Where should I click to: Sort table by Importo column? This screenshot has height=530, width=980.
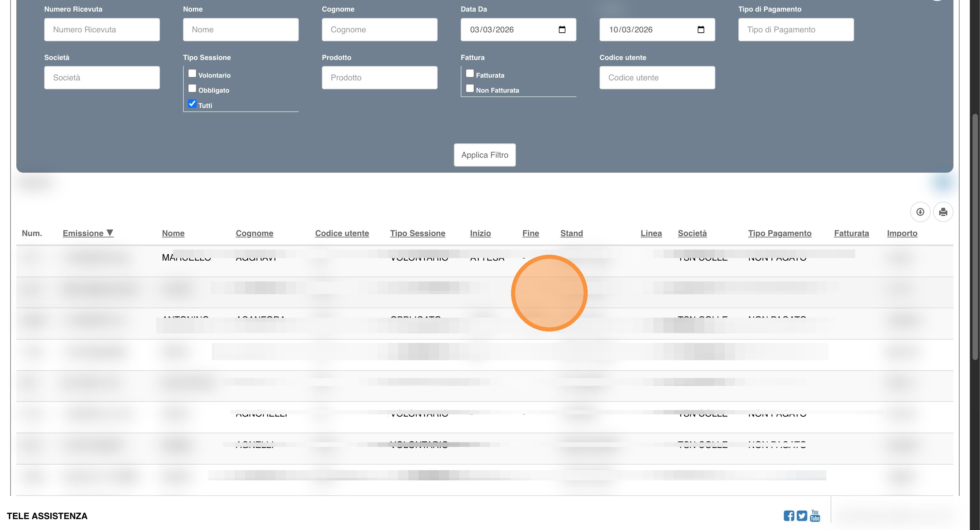[902, 233]
